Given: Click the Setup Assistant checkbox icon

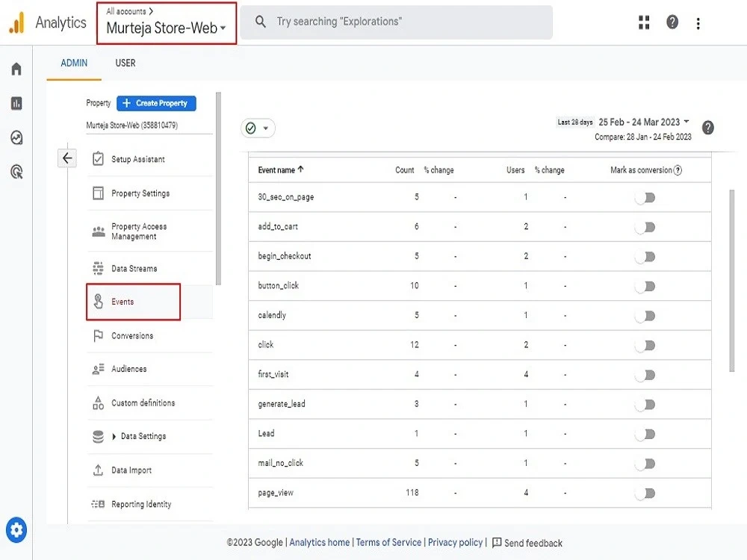Looking at the screenshot, I should coord(98,158).
